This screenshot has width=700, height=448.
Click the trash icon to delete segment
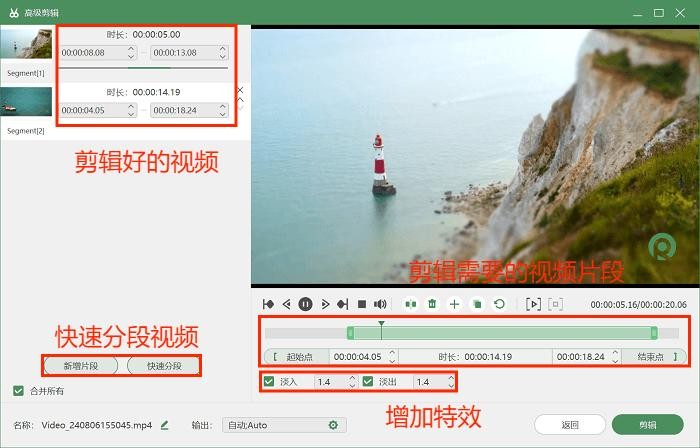pyautogui.click(x=432, y=304)
